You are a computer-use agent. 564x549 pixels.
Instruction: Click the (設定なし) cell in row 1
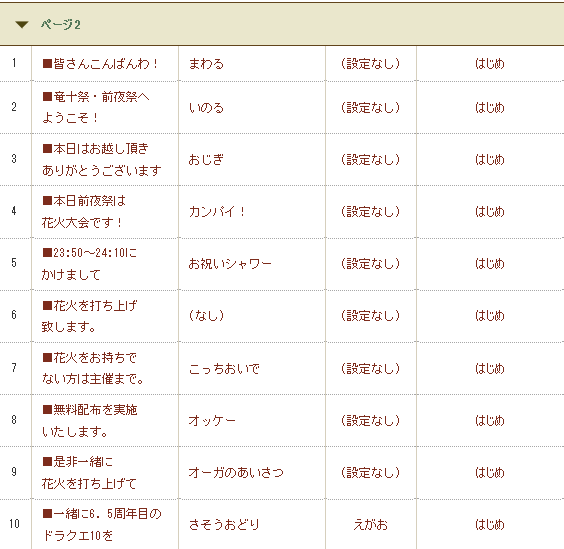pyautogui.click(x=370, y=64)
